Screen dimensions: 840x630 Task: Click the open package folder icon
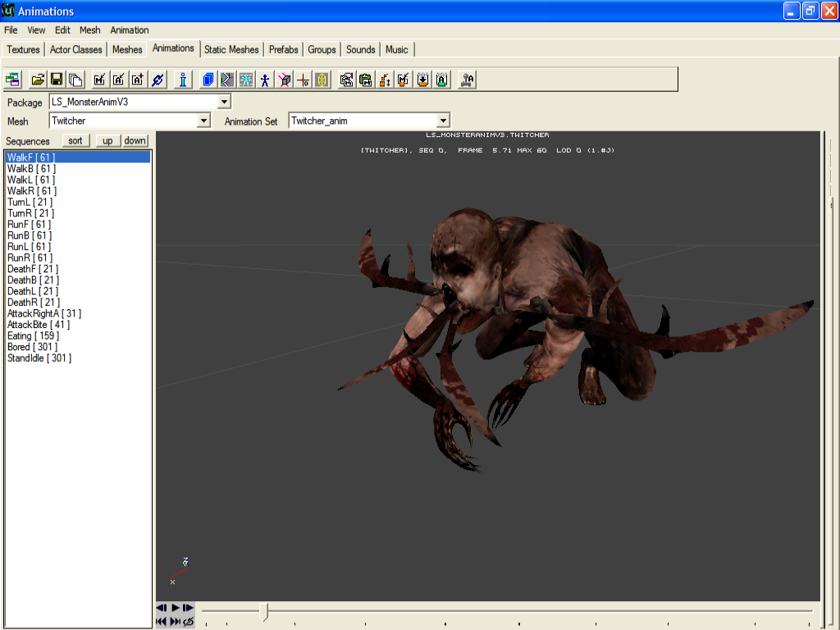click(38, 80)
